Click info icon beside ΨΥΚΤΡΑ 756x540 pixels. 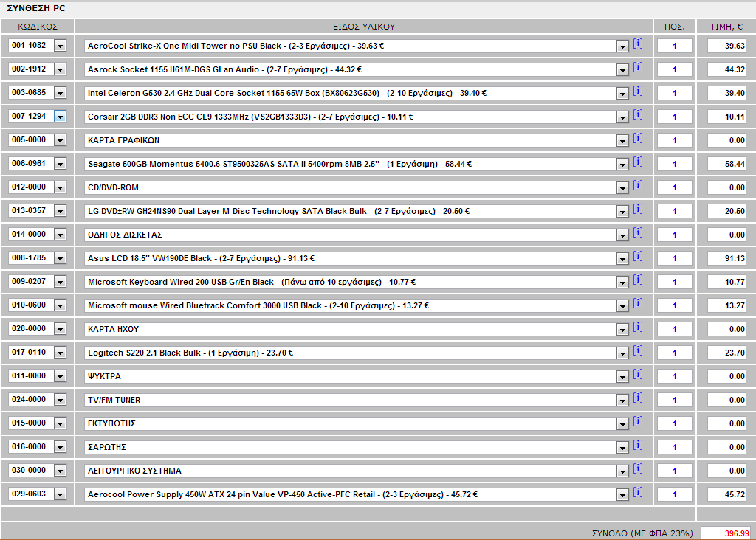point(637,374)
